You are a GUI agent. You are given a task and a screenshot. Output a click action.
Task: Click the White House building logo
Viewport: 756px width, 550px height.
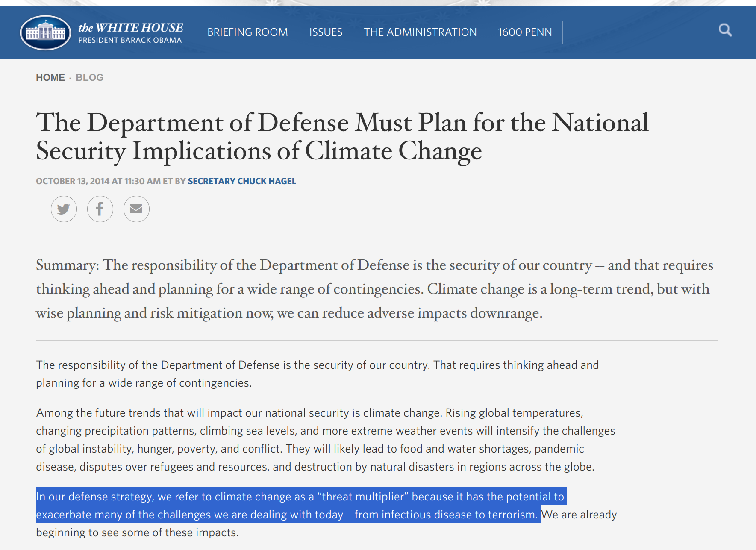(45, 32)
